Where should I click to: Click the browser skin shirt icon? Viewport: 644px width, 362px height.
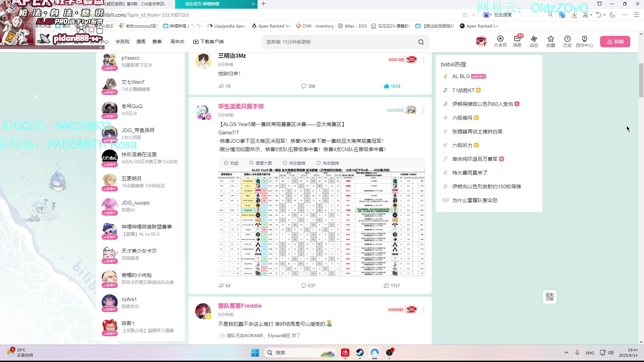pos(599,4)
